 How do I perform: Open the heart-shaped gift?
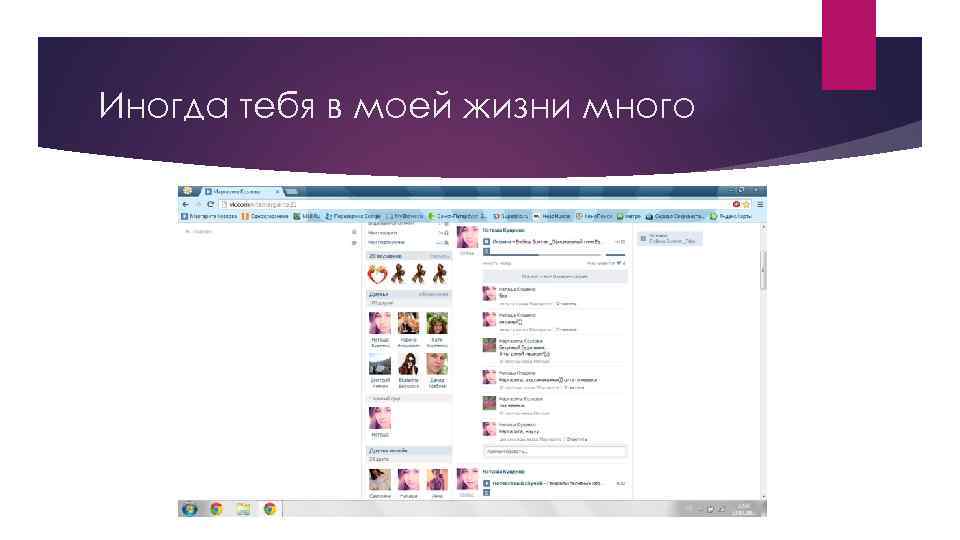tap(377, 275)
